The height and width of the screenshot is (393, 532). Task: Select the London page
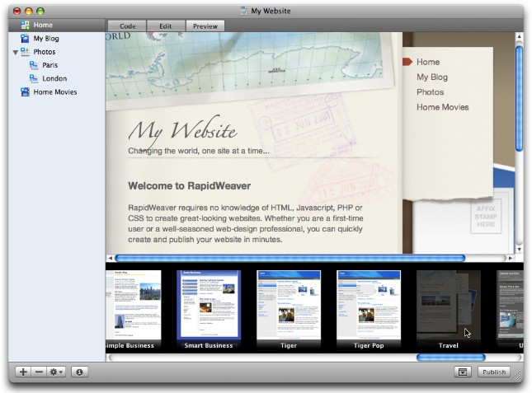click(57, 78)
